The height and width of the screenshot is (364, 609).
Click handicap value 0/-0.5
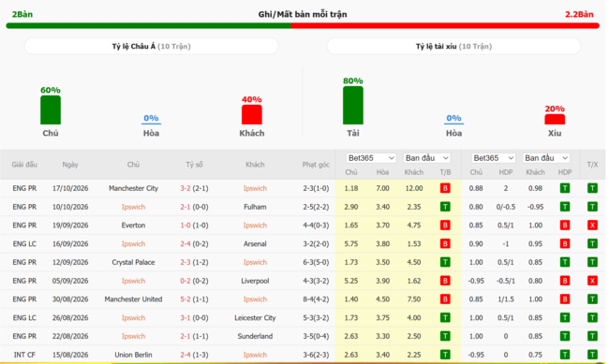(506, 207)
